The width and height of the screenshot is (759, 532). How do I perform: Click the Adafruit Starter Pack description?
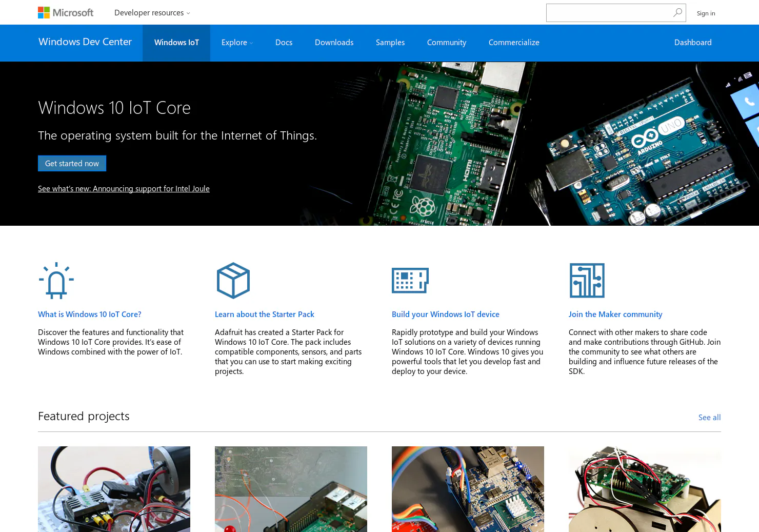[288, 352]
